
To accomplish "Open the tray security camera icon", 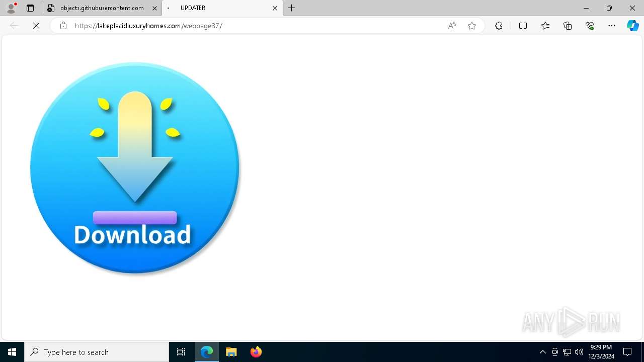I will coord(555,352).
